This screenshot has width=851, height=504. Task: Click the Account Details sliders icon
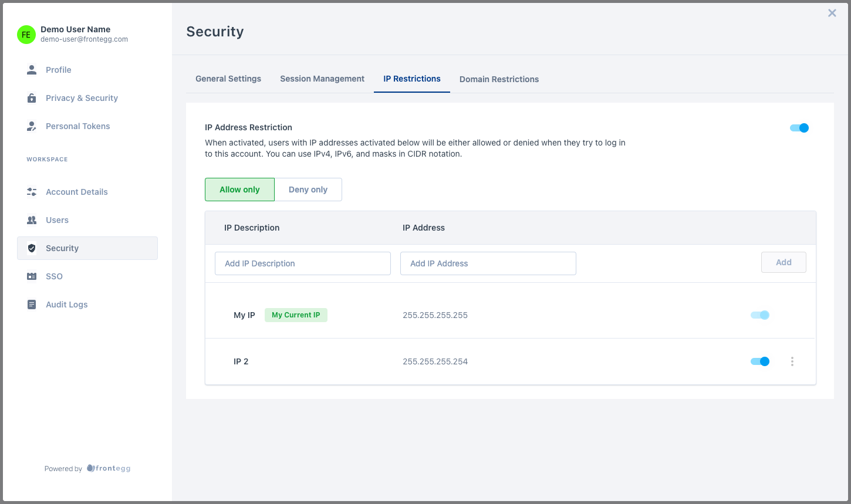point(32,192)
